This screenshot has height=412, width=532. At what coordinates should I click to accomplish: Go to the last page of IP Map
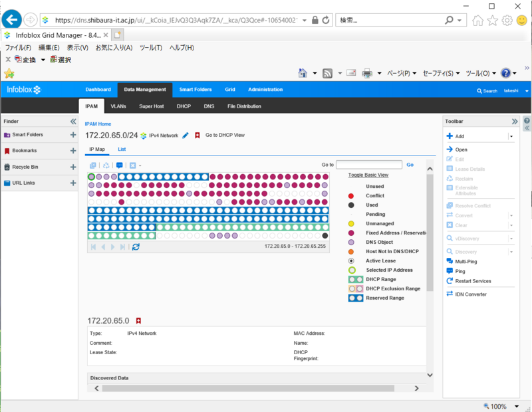[x=122, y=247]
